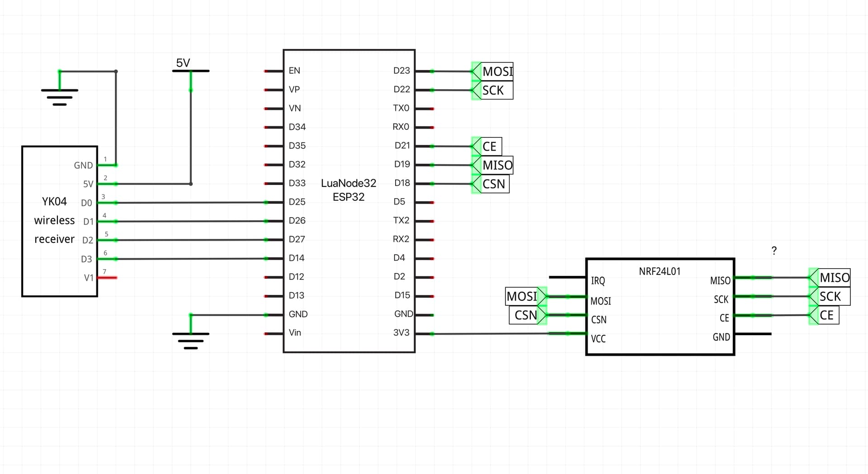Select the MOSI tag on the NRF24L01 input
Viewport: 868px width, 474px height.
point(522,297)
